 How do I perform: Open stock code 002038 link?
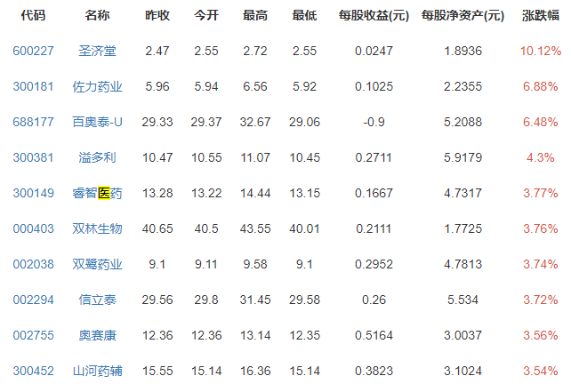[x=33, y=264]
